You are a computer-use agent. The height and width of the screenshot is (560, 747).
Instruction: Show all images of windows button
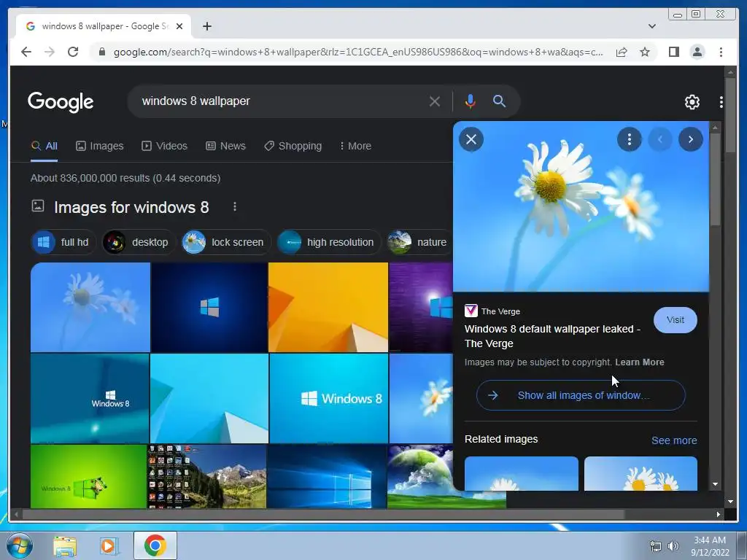point(581,395)
